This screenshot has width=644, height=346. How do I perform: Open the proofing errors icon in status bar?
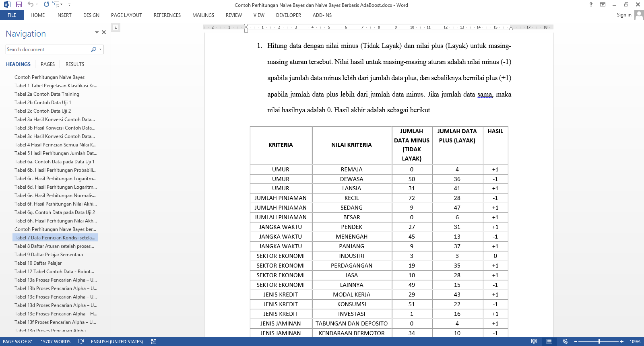(x=81, y=342)
